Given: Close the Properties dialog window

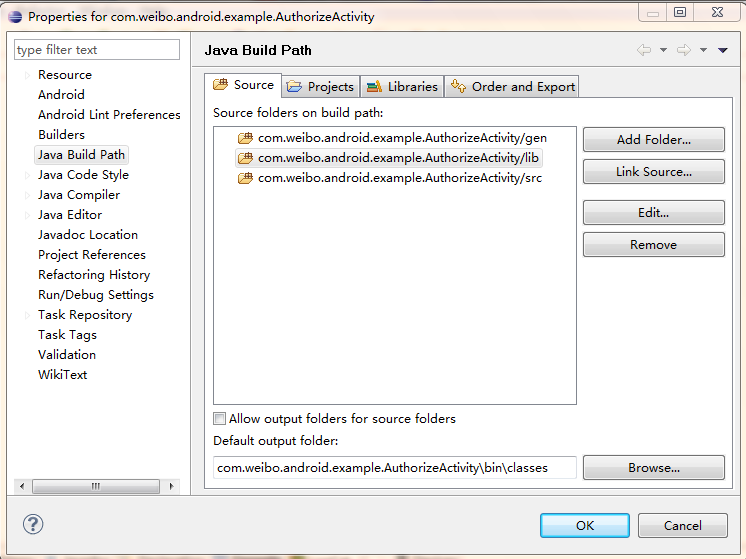Looking at the screenshot, I should (x=717, y=12).
